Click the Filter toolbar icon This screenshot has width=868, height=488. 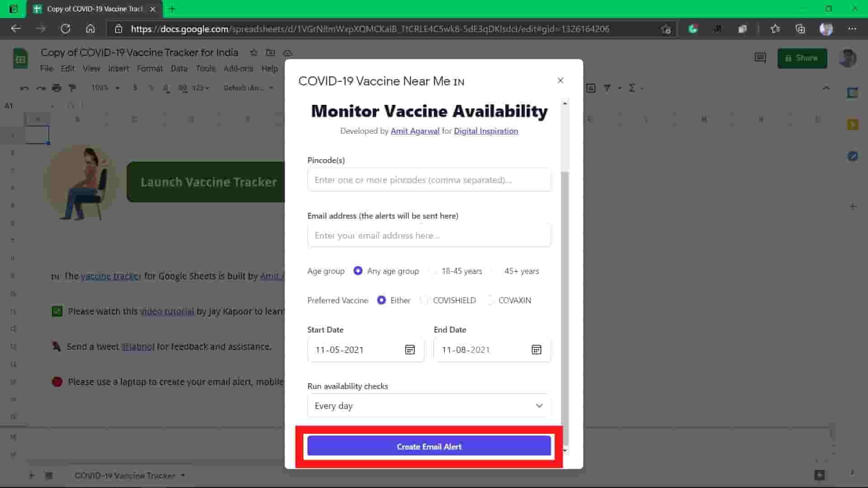(x=607, y=88)
